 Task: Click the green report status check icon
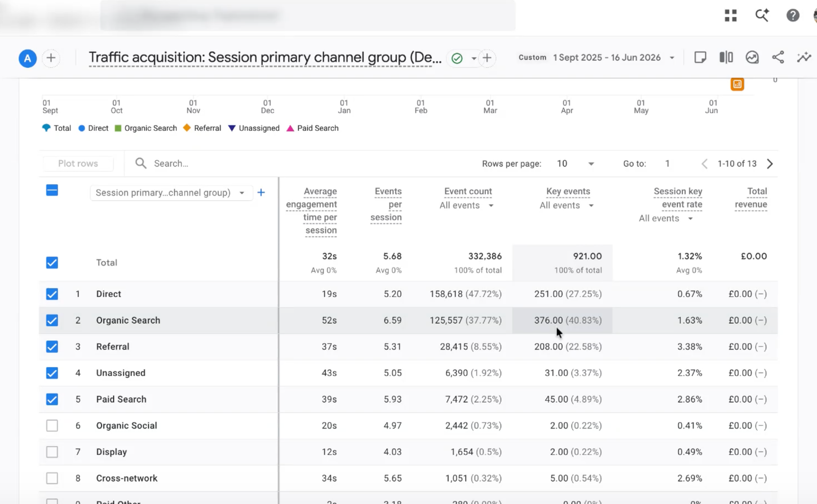457,58
